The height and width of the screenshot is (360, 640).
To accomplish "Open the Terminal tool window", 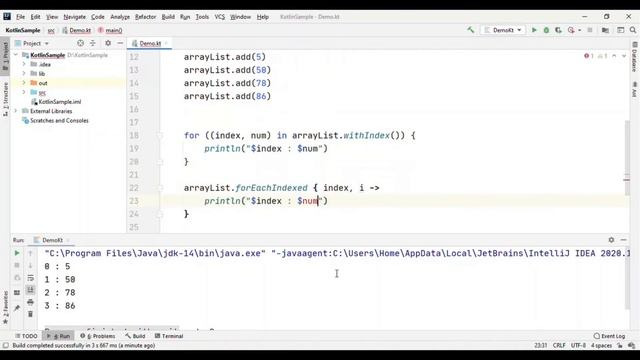I will point(169,336).
